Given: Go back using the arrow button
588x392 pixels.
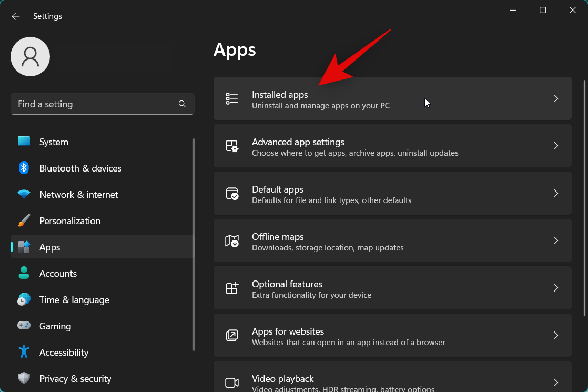Looking at the screenshot, I should (15, 16).
